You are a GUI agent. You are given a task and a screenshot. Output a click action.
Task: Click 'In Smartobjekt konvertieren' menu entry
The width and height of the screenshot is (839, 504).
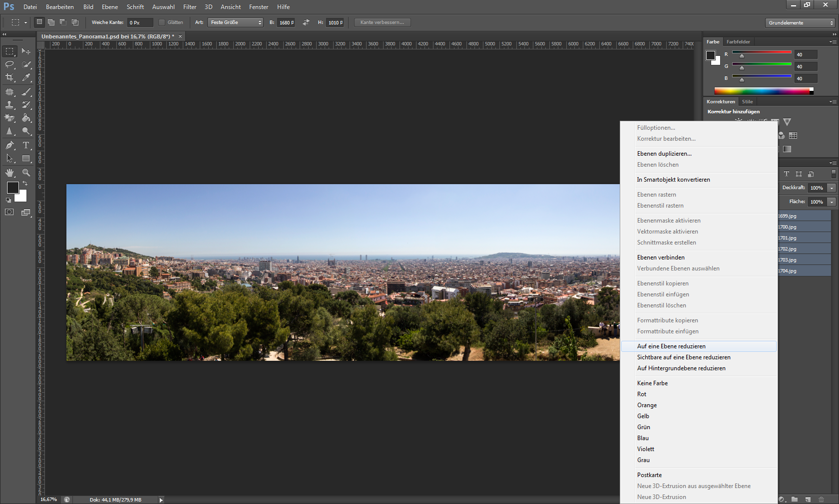tap(673, 180)
